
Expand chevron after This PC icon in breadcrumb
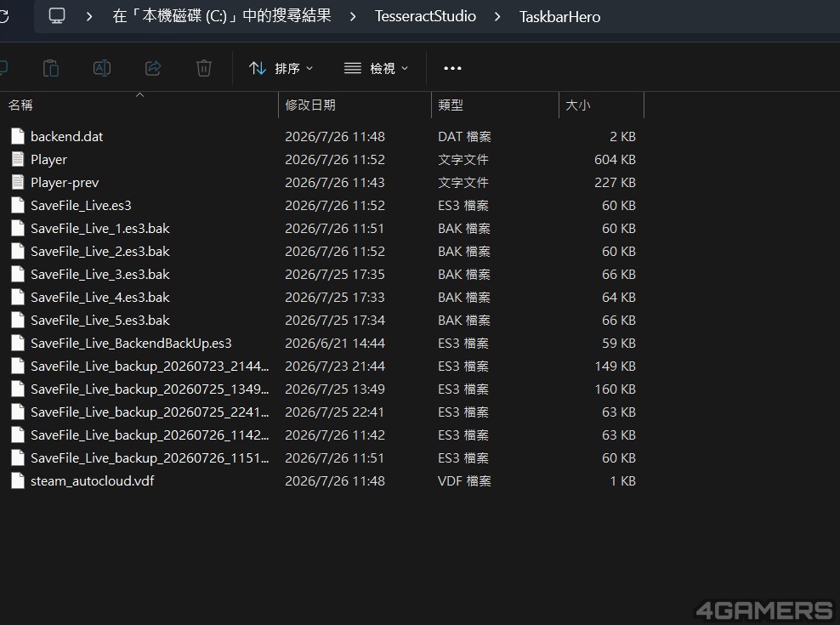click(89, 17)
